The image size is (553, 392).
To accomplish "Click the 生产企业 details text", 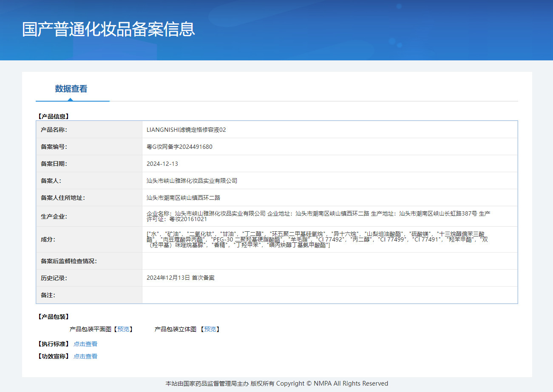I will (318, 216).
